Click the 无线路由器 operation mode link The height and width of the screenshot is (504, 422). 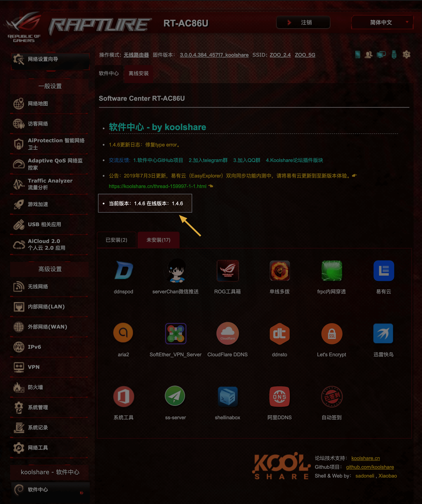click(x=136, y=55)
